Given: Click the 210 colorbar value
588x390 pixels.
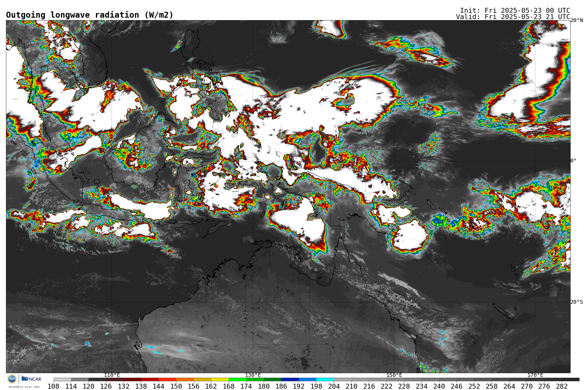Looking at the screenshot, I should pos(351,386).
